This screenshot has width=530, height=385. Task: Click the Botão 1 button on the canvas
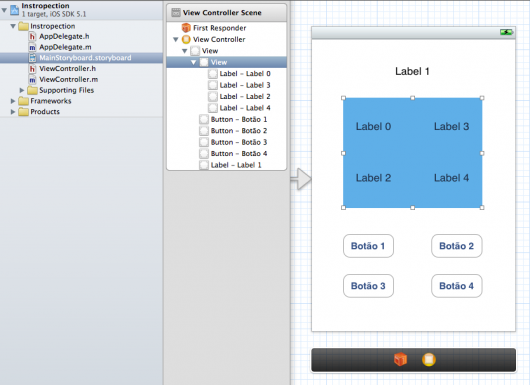[368, 246]
